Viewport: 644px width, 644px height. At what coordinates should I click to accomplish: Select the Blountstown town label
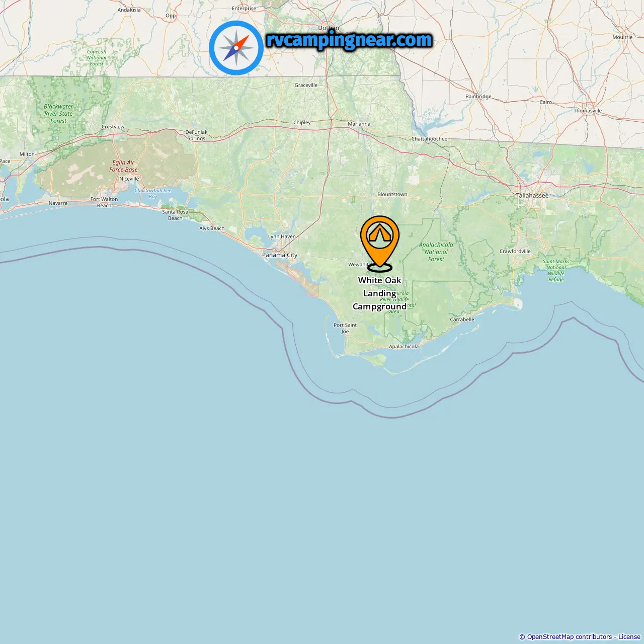[392, 194]
